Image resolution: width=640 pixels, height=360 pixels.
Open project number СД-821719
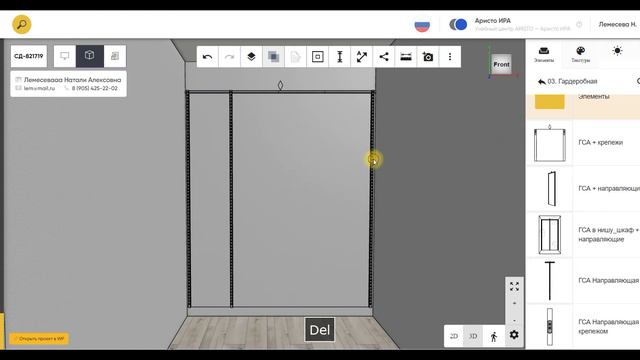click(x=29, y=56)
